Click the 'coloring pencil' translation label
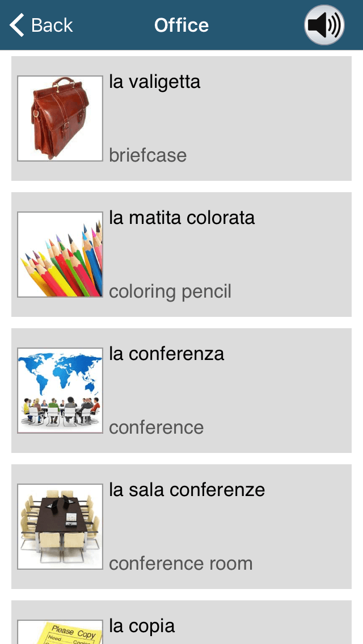This screenshot has height=644, width=363. (x=170, y=291)
